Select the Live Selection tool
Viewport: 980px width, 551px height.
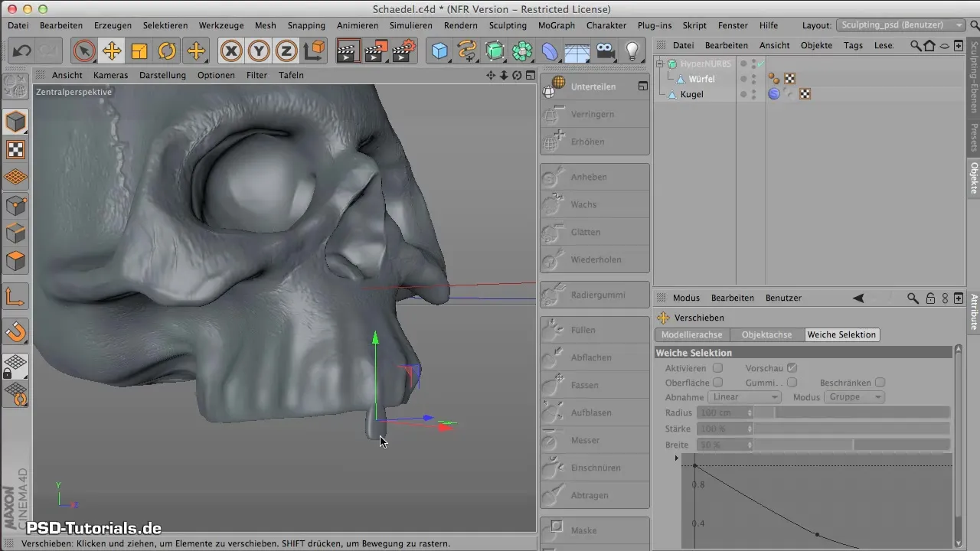point(84,51)
